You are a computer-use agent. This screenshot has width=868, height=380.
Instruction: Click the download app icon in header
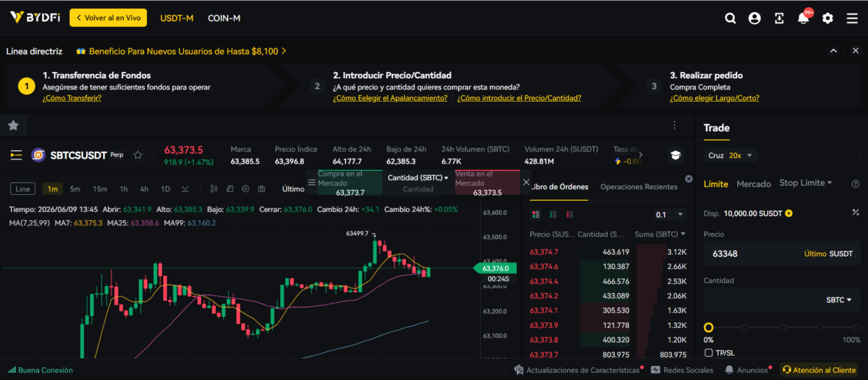(x=779, y=19)
